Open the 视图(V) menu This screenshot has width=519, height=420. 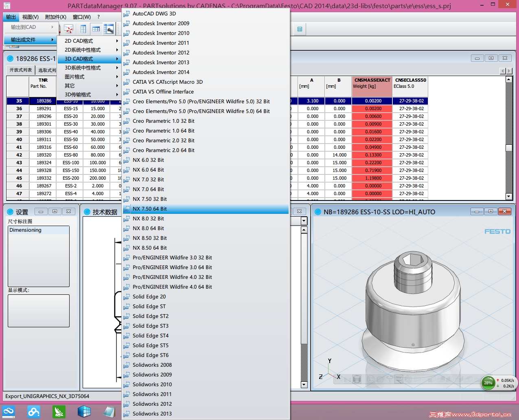31,17
